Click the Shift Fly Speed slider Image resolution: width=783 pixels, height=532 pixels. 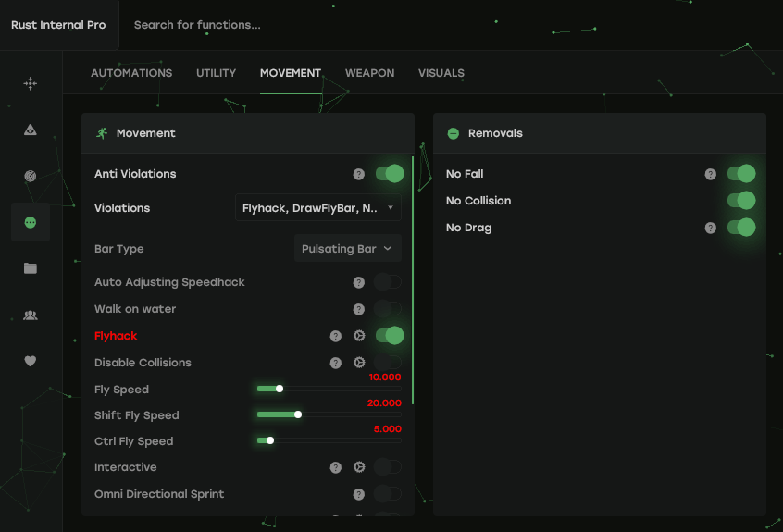[x=329, y=414]
